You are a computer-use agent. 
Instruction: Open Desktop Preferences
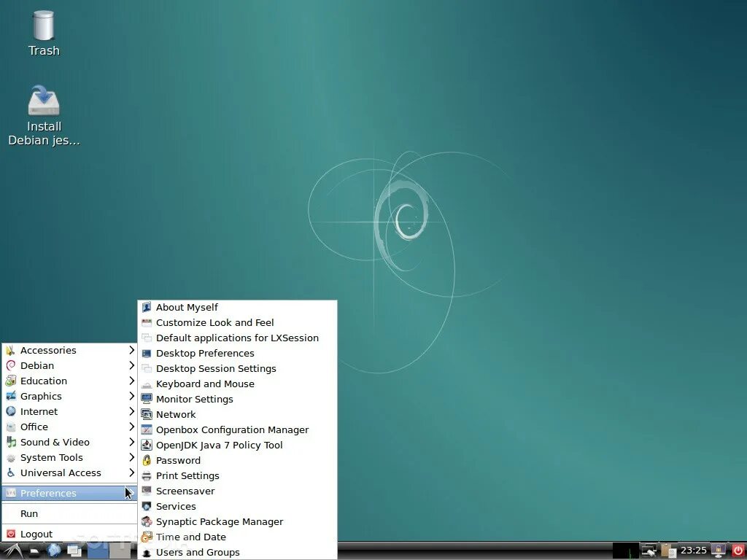[x=237, y=353]
